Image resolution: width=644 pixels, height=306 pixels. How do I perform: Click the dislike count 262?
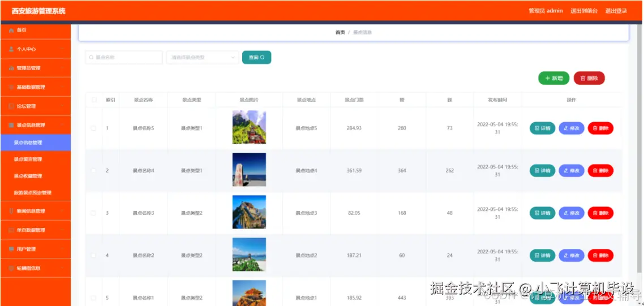[x=450, y=170]
